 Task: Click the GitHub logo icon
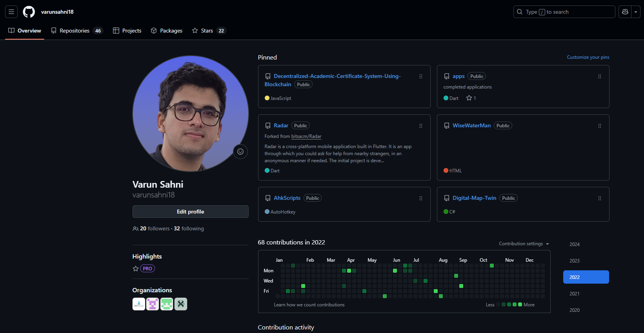click(29, 12)
